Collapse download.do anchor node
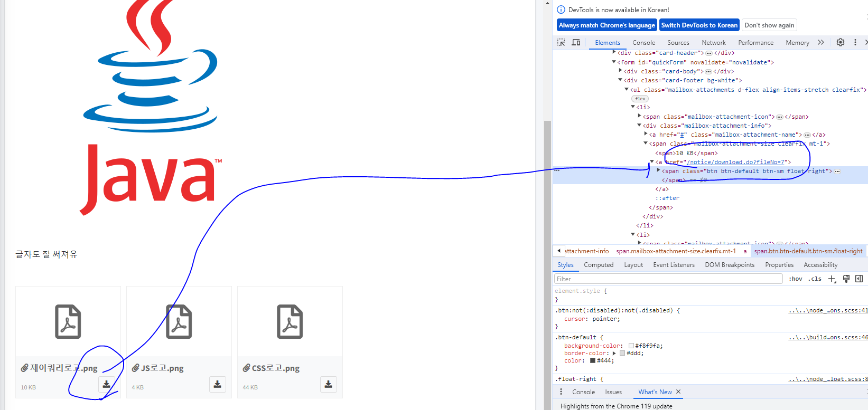Screen dimensions: 868x410 (x=652, y=162)
